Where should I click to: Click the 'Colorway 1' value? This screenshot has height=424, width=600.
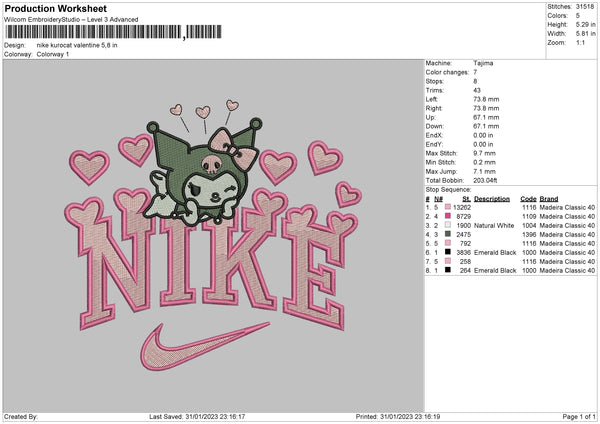53,54
